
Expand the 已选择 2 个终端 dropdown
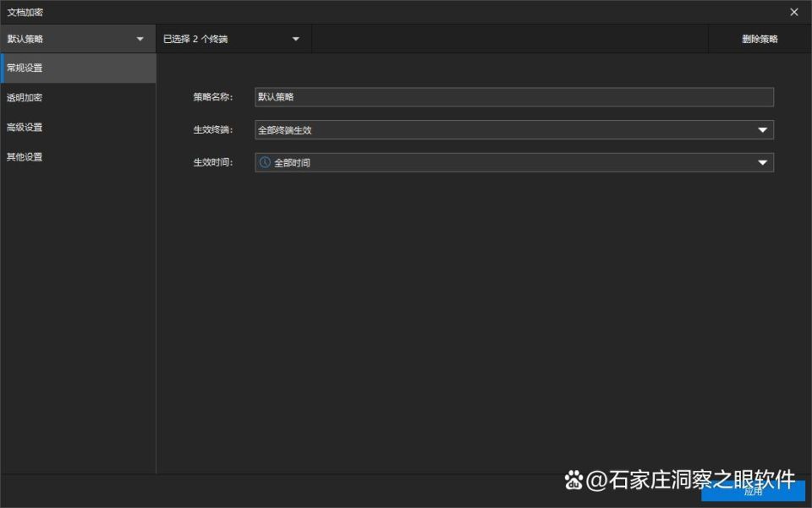[x=233, y=39]
